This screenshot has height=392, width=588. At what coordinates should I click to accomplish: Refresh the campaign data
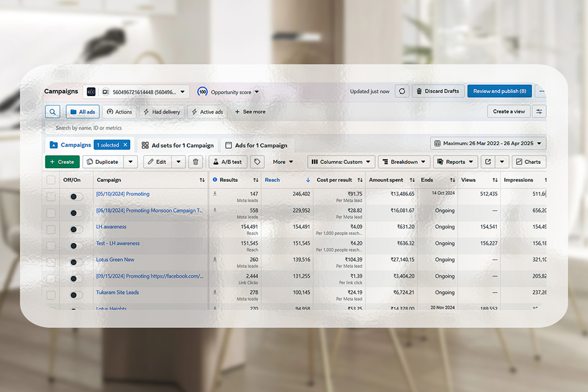402,91
